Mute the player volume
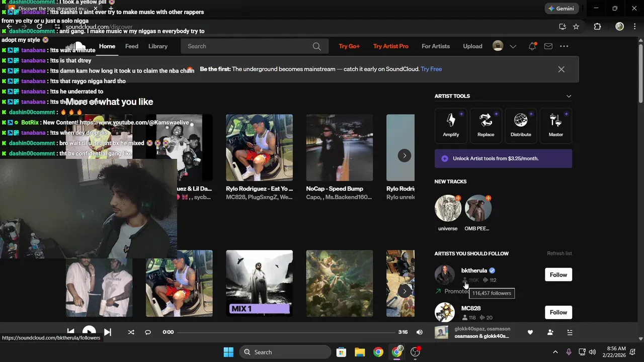644x362 pixels. click(x=420, y=332)
